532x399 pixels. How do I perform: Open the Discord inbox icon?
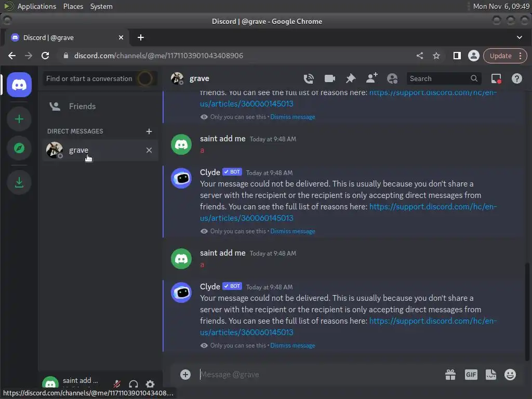point(496,79)
